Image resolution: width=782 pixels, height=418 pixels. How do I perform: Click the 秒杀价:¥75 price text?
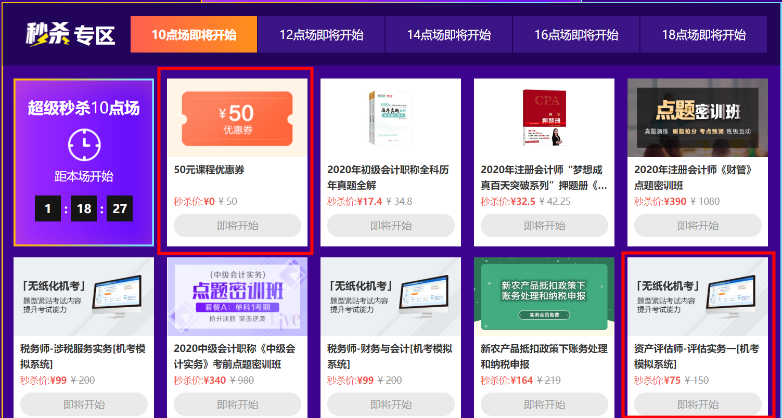point(657,380)
